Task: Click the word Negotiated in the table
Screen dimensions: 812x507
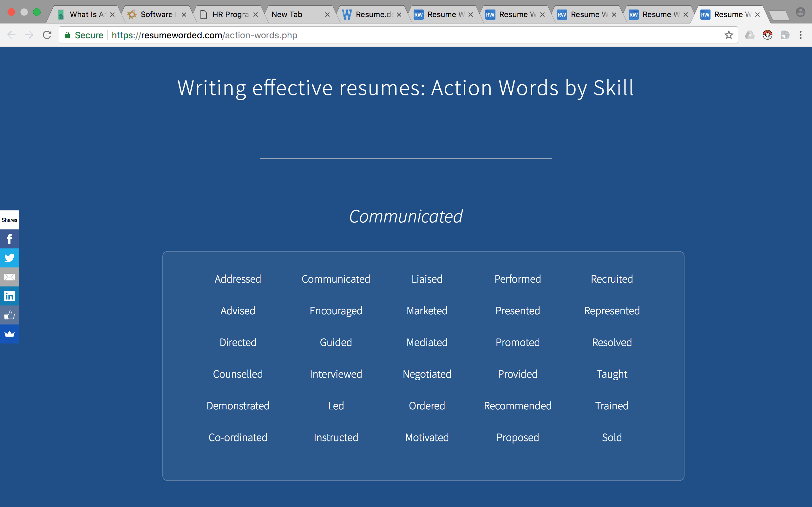Action: click(427, 374)
